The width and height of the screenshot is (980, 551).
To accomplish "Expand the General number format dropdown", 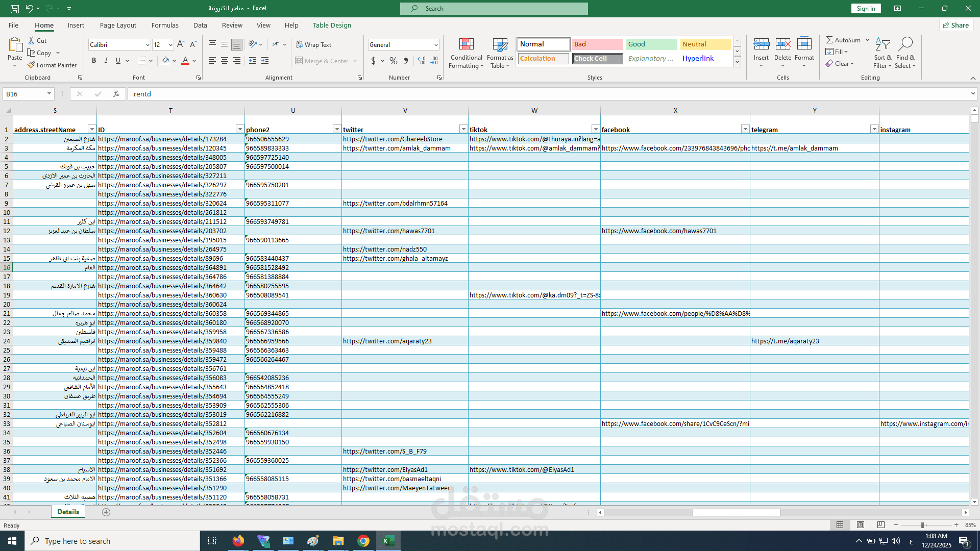I will point(436,45).
